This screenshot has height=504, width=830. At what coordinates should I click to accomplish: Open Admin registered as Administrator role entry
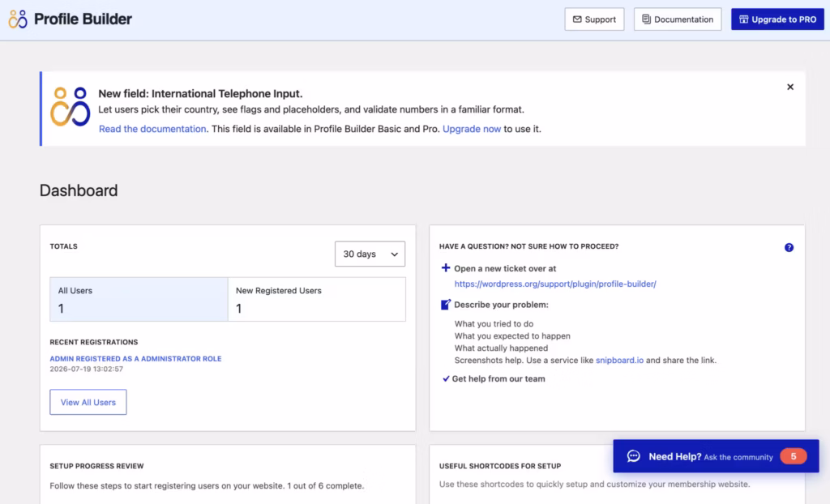pos(135,358)
